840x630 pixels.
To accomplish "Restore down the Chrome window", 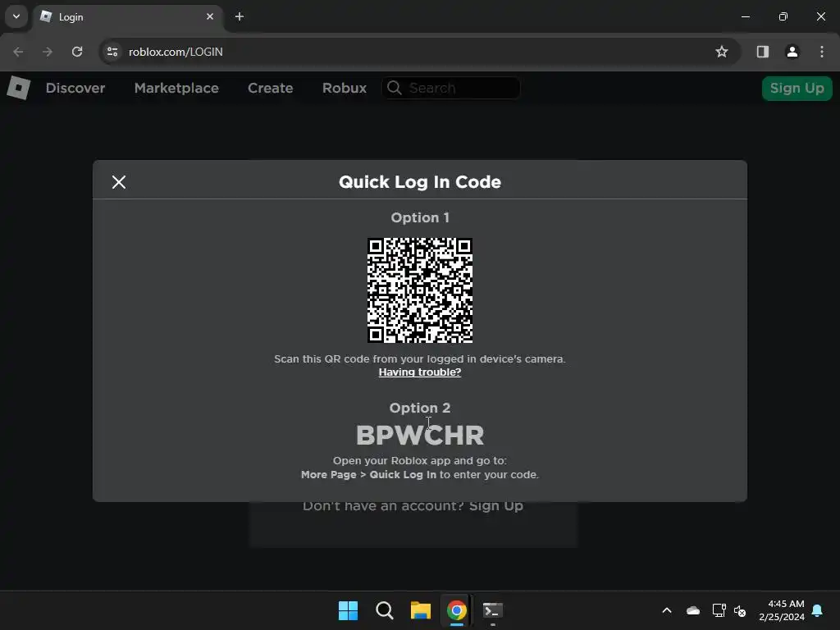I will [783, 16].
